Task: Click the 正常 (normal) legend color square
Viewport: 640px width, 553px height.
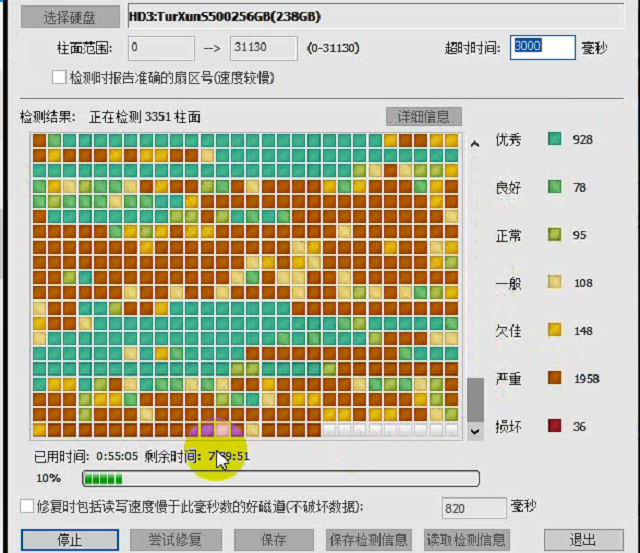Action: (x=555, y=235)
